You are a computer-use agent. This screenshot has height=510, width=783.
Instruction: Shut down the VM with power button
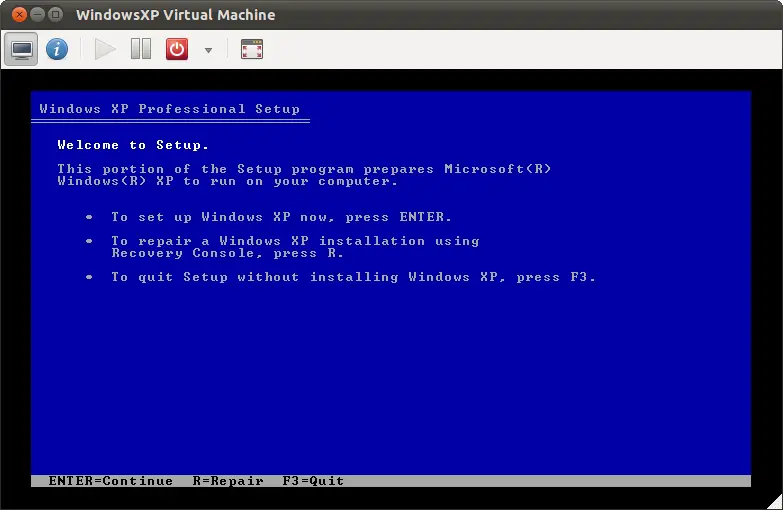tap(177, 49)
